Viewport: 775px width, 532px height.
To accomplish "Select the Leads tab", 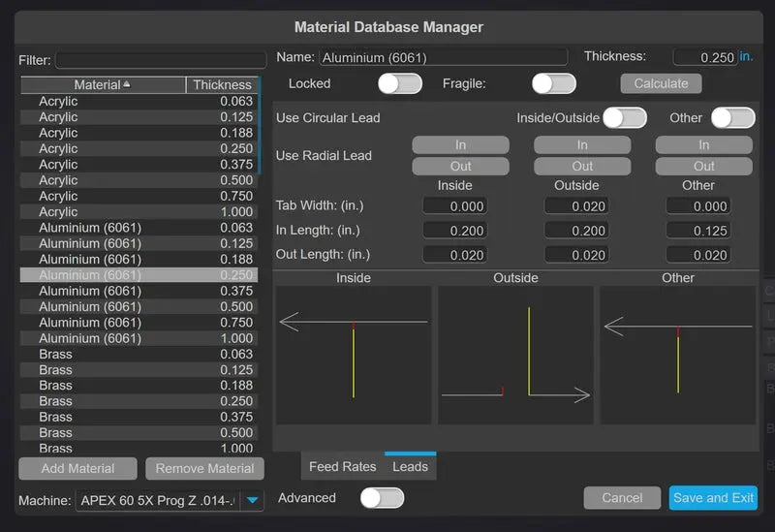I will pos(410,466).
